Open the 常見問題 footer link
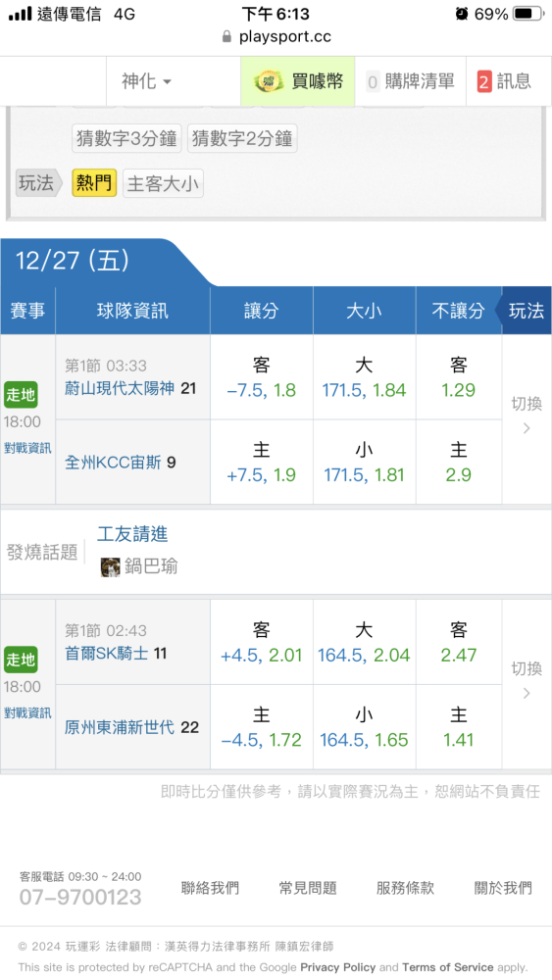This screenshot has width=552, height=980. click(x=308, y=888)
